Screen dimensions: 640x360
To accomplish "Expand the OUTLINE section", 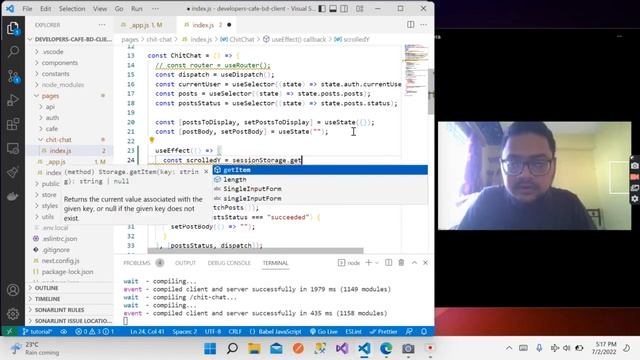I will [47, 288].
